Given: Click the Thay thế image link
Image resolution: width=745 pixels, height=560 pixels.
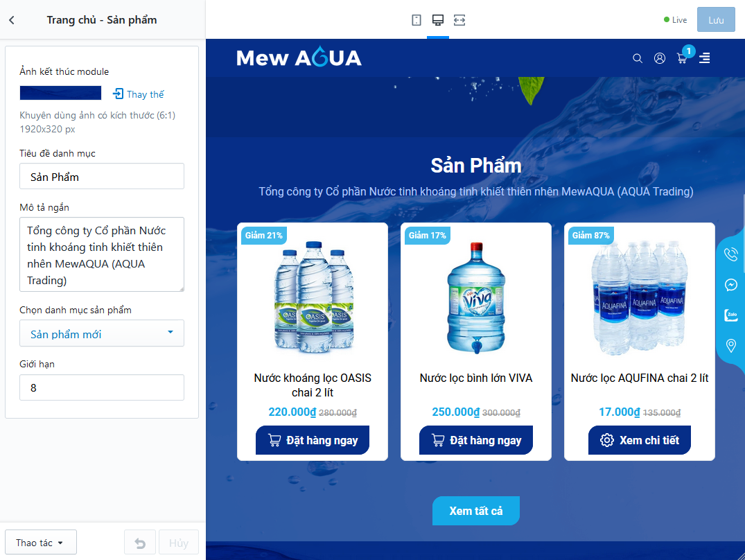Looking at the screenshot, I should point(139,94).
